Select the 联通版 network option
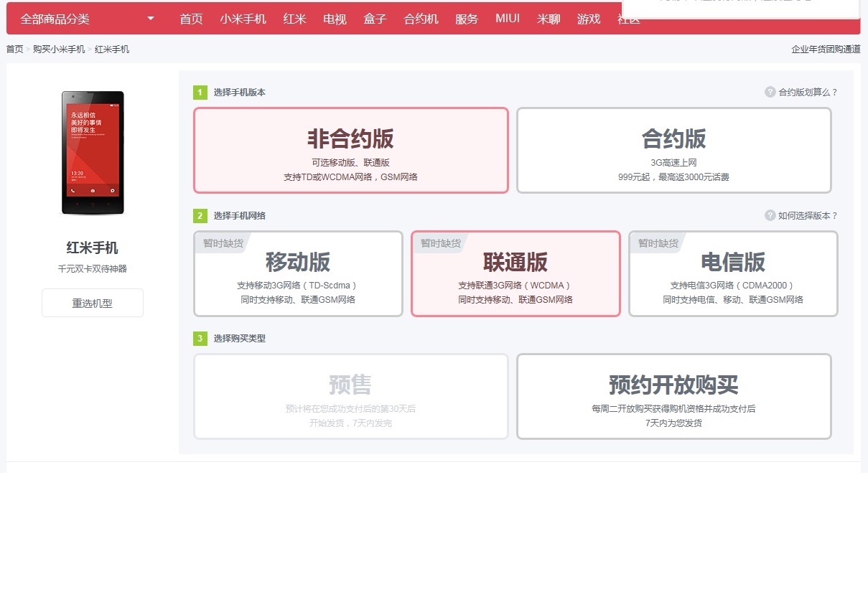Image resolution: width=868 pixels, height=597 pixels. [515, 273]
